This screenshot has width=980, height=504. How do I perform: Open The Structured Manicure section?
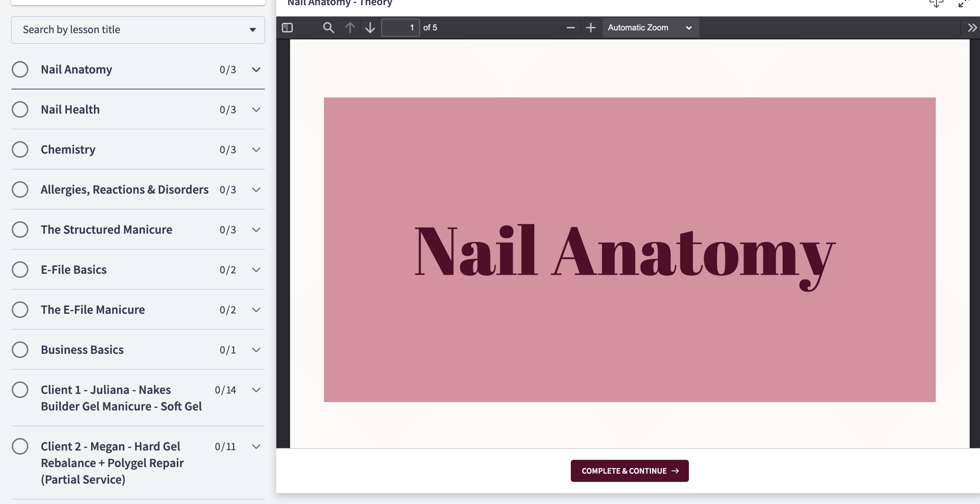coord(106,230)
